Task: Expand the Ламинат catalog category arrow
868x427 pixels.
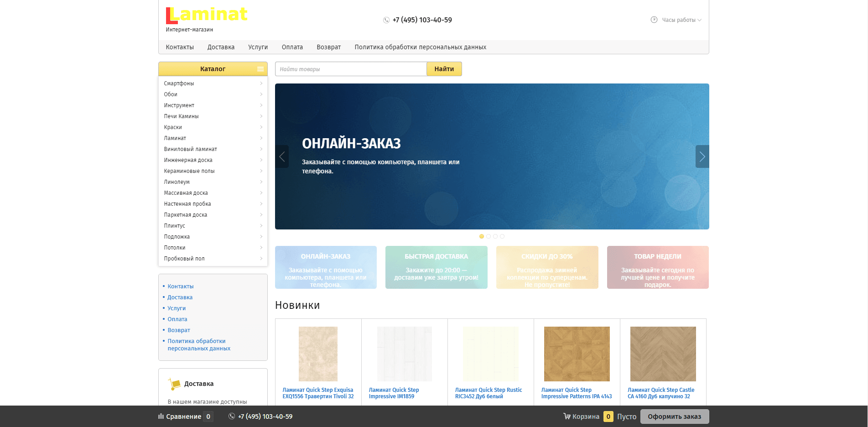Action: point(261,138)
